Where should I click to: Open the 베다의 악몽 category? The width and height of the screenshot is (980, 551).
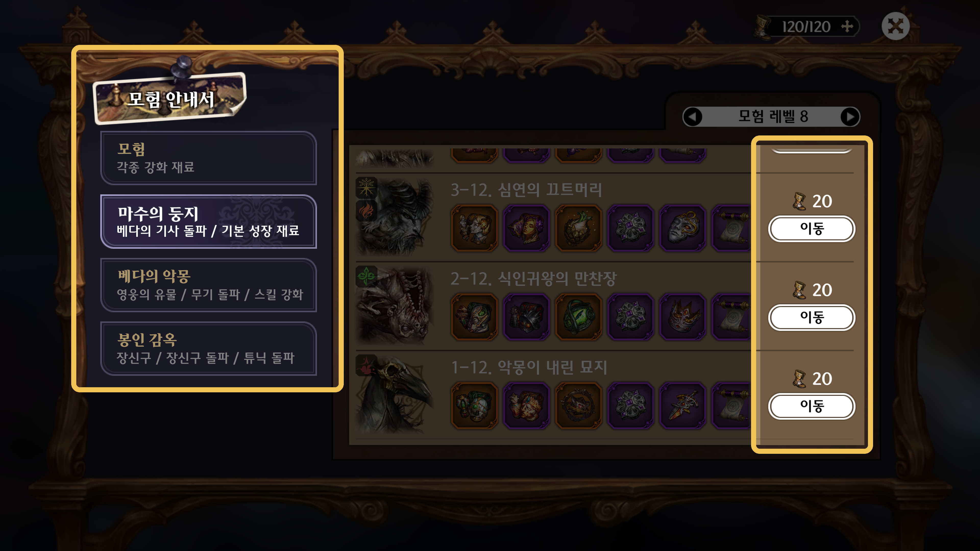tap(209, 285)
